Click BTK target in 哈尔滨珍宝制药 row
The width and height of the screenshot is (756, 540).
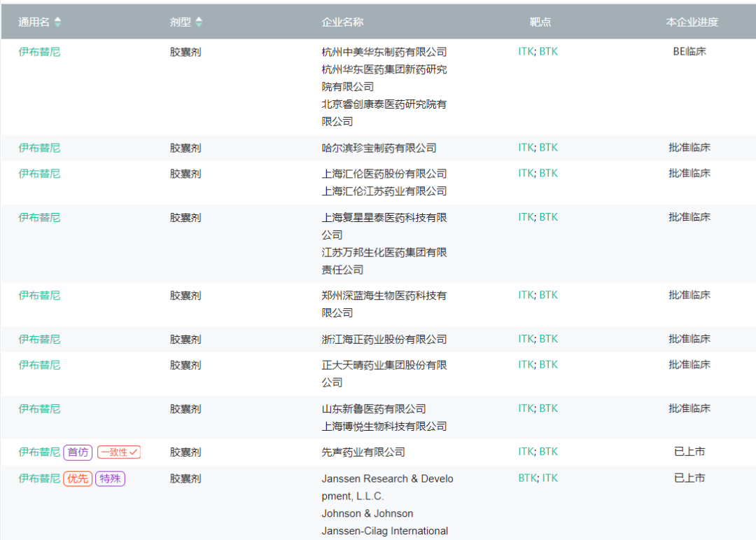tap(549, 148)
